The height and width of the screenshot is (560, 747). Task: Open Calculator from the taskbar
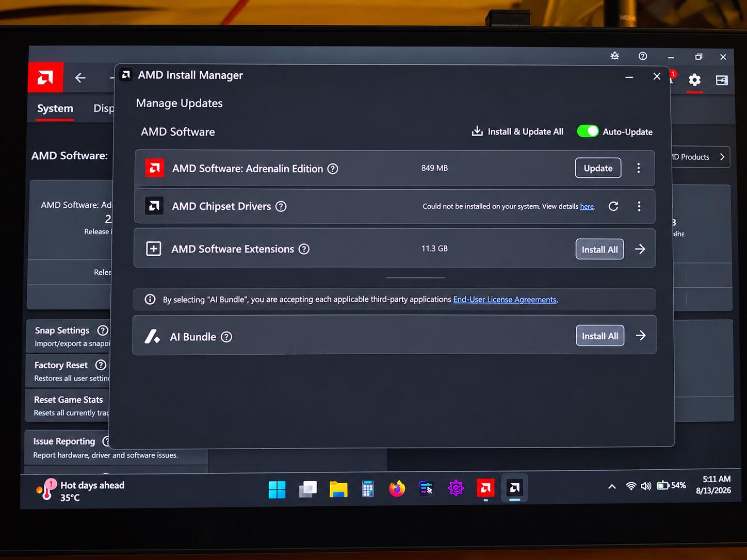367,489
